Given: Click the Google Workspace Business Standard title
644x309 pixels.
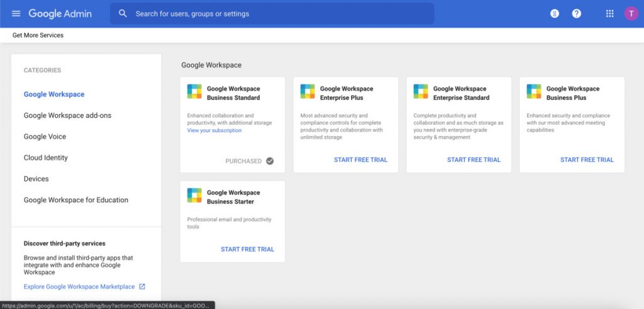Looking at the screenshot, I should [x=233, y=93].
